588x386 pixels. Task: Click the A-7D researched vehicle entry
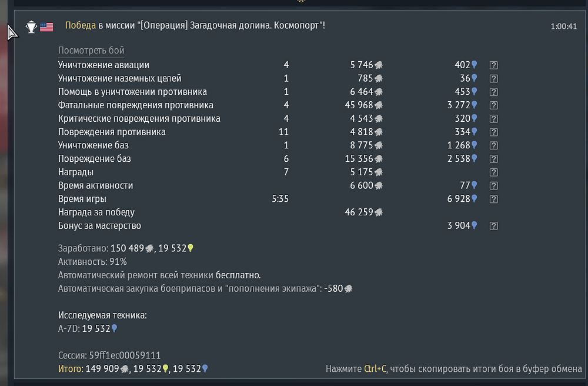[88, 329]
